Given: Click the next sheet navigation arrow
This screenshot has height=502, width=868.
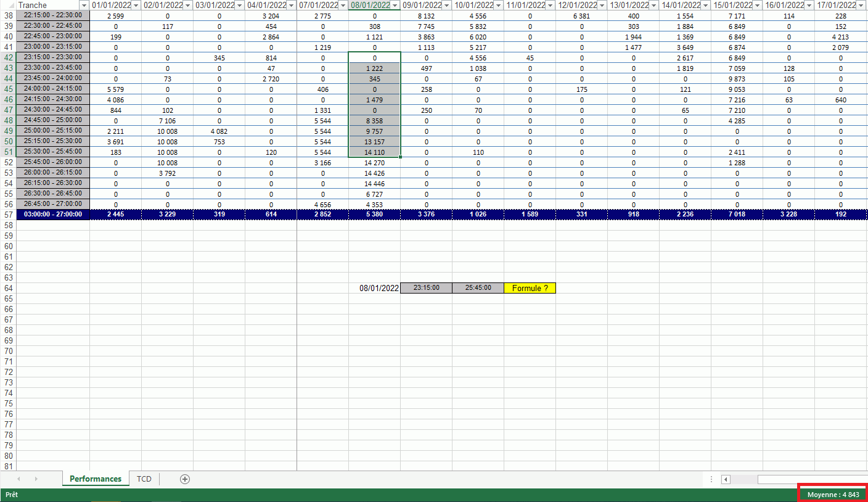Looking at the screenshot, I should 36,479.
